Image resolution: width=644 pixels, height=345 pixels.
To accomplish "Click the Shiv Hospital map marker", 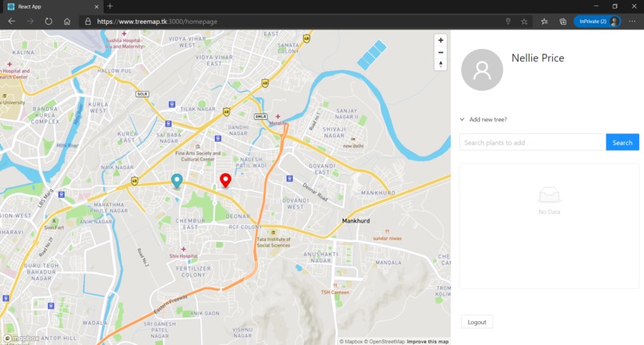I will 183,249.
